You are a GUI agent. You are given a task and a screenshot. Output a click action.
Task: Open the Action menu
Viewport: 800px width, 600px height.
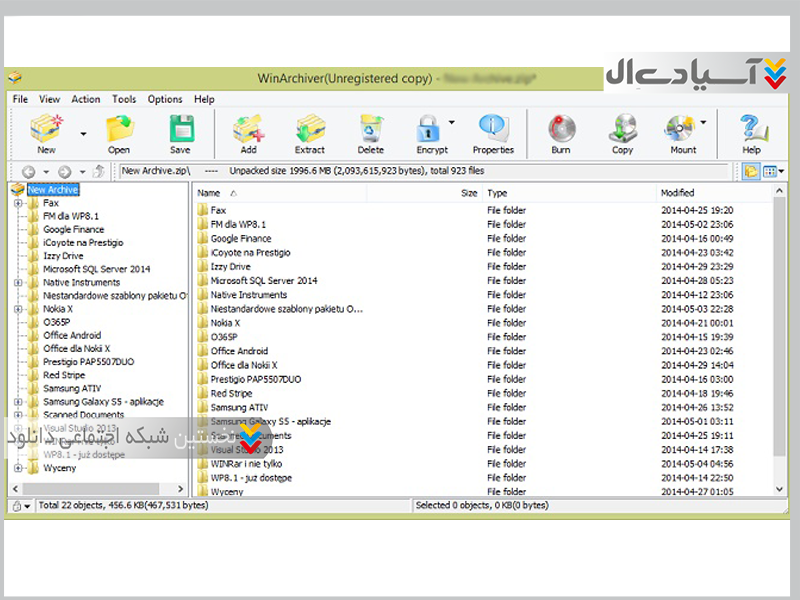[86, 99]
